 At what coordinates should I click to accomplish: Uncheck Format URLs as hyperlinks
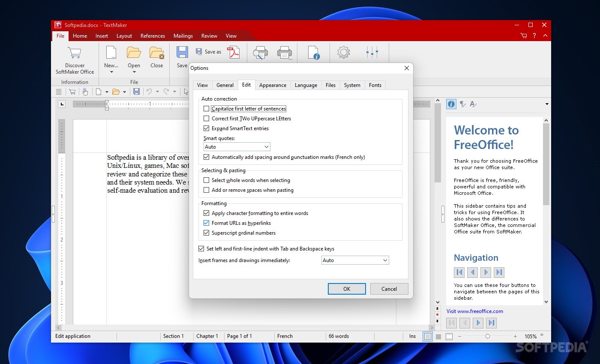tap(207, 223)
